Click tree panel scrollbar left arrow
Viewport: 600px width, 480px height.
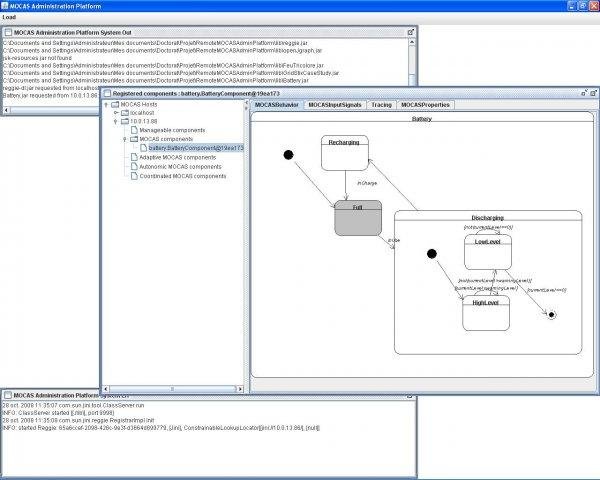[x=106, y=389]
